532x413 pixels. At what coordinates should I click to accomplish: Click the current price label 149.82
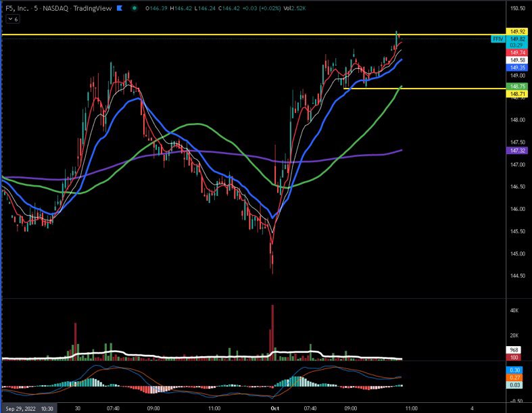pos(516,39)
